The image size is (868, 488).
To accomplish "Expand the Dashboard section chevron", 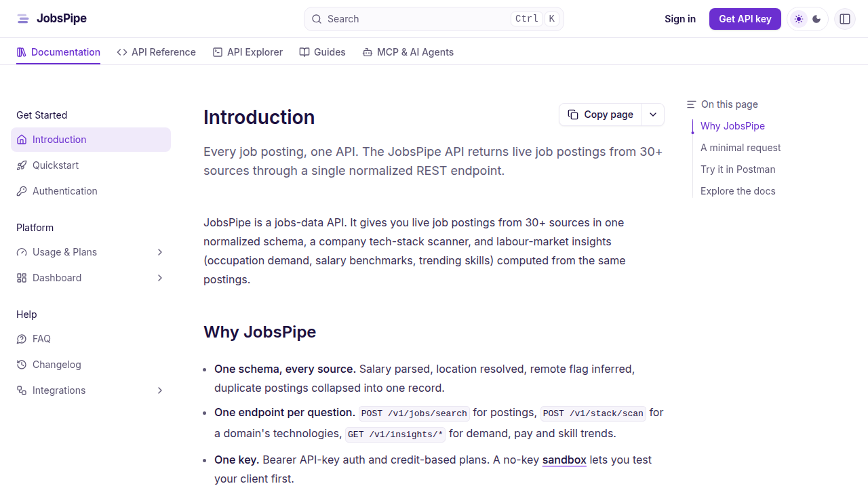I will tap(160, 278).
